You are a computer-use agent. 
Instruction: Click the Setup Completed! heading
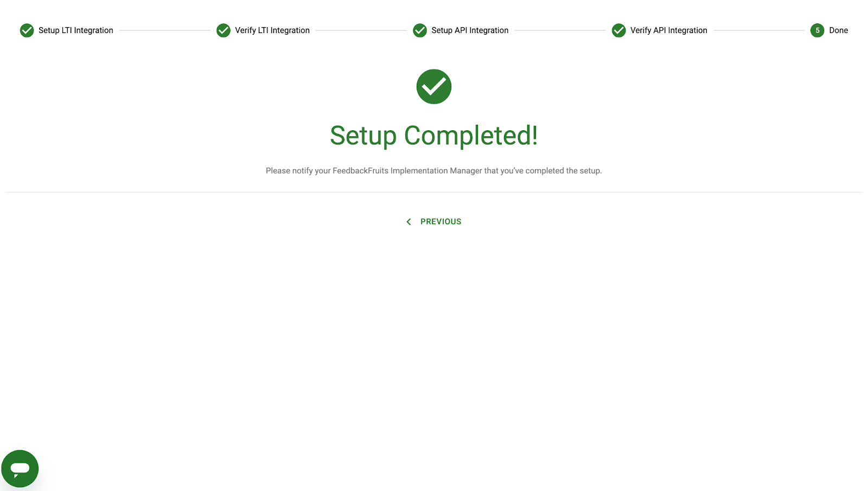(x=434, y=136)
